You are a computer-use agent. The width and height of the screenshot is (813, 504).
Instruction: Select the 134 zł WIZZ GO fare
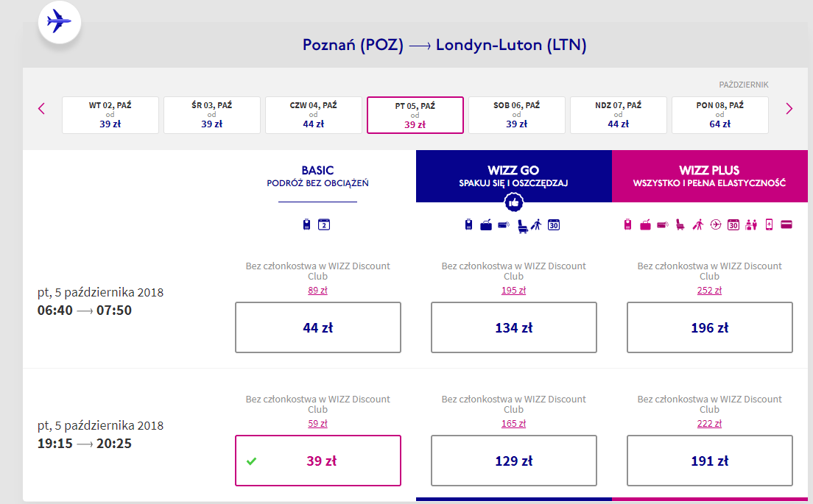[514, 327]
